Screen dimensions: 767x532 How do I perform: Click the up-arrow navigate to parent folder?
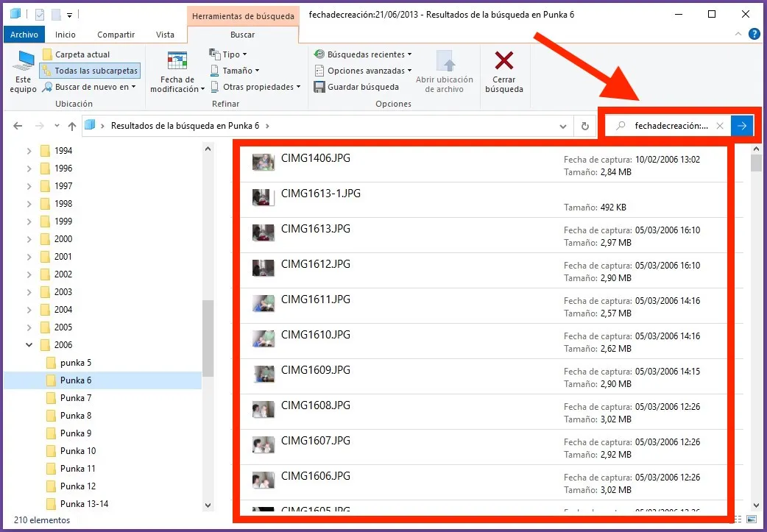pos(71,126)
